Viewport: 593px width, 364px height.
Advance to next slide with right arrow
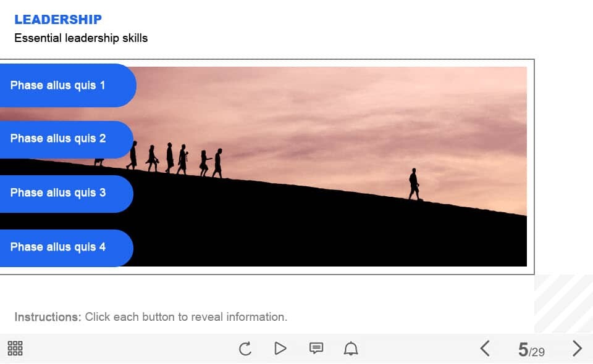577,349
